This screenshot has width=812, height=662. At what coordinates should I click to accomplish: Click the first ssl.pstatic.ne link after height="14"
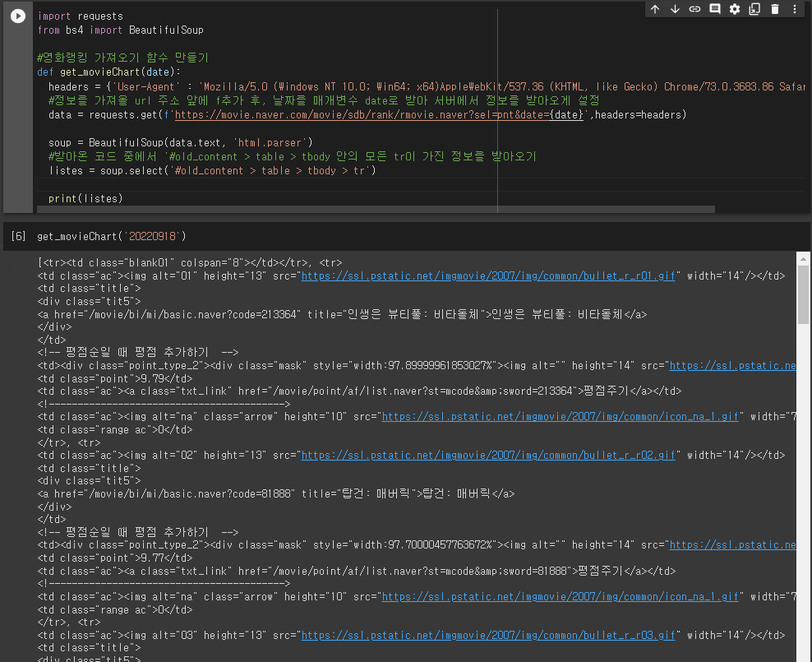(733, 366)
